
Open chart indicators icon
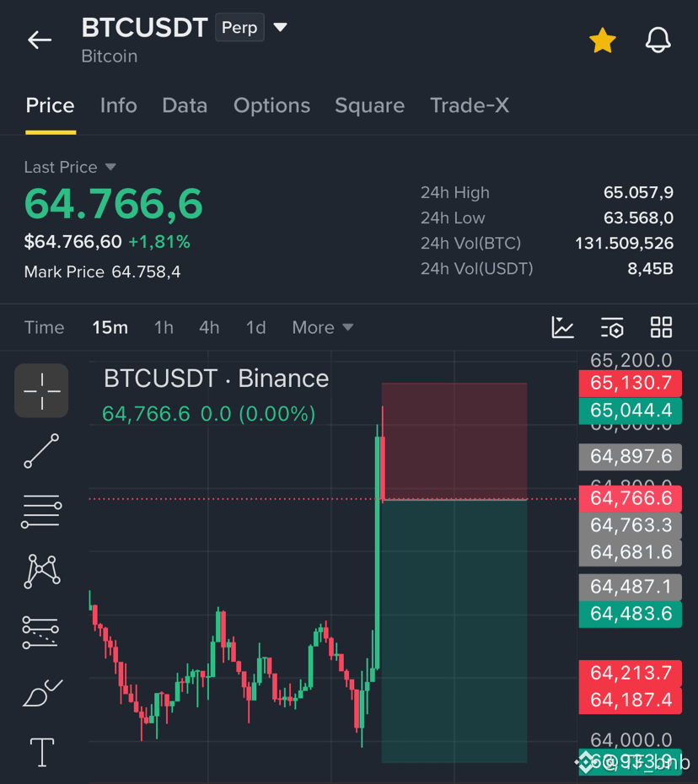tap(562, 327)
